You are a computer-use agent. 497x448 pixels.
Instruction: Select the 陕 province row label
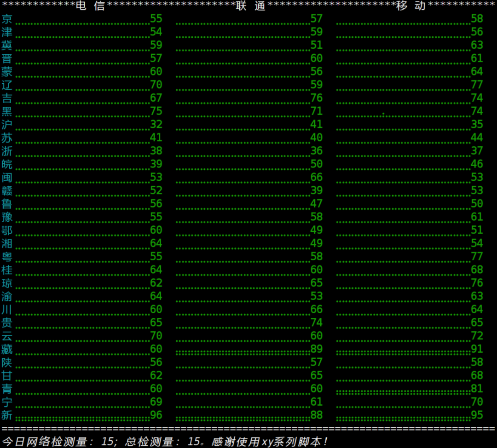(x=7, y=362)
